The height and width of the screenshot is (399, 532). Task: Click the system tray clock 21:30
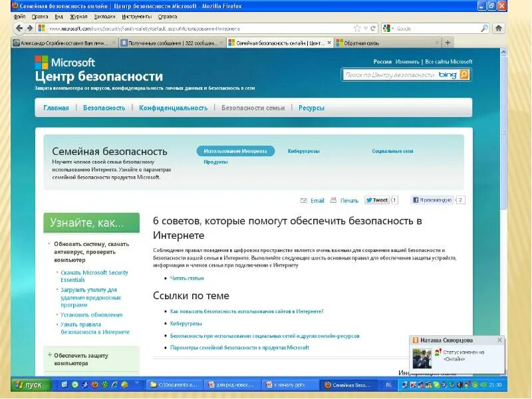[495, 385]
